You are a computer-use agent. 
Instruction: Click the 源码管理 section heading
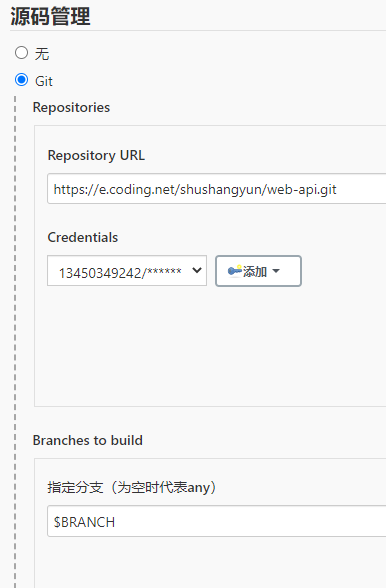click(50, 16)
